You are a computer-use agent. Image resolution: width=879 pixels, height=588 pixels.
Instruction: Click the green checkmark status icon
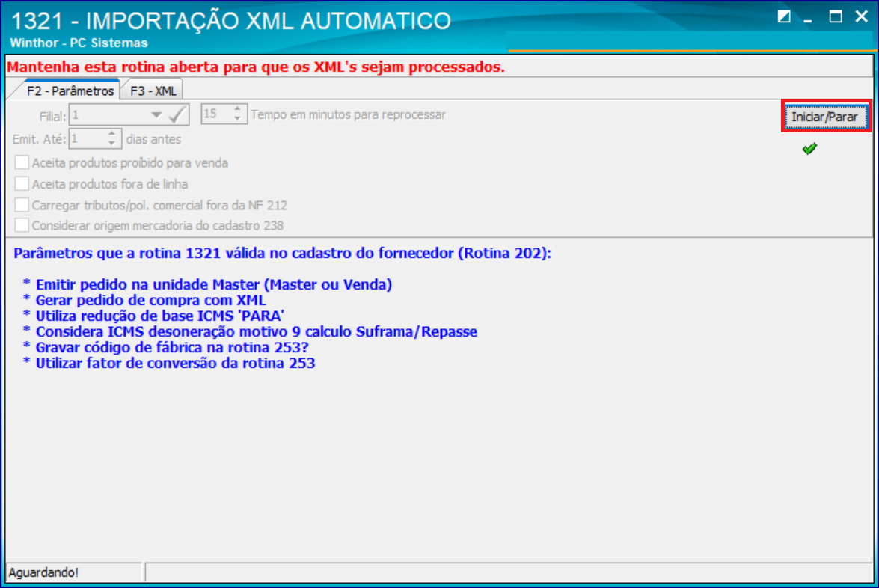coord(809,149)
